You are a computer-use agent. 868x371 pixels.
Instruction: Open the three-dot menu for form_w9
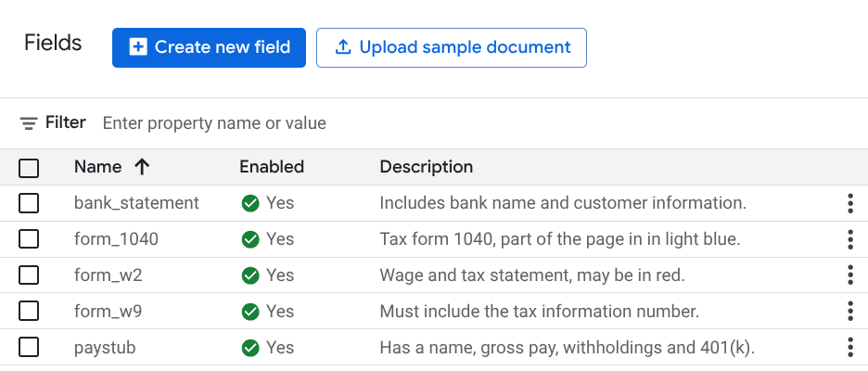849,312
